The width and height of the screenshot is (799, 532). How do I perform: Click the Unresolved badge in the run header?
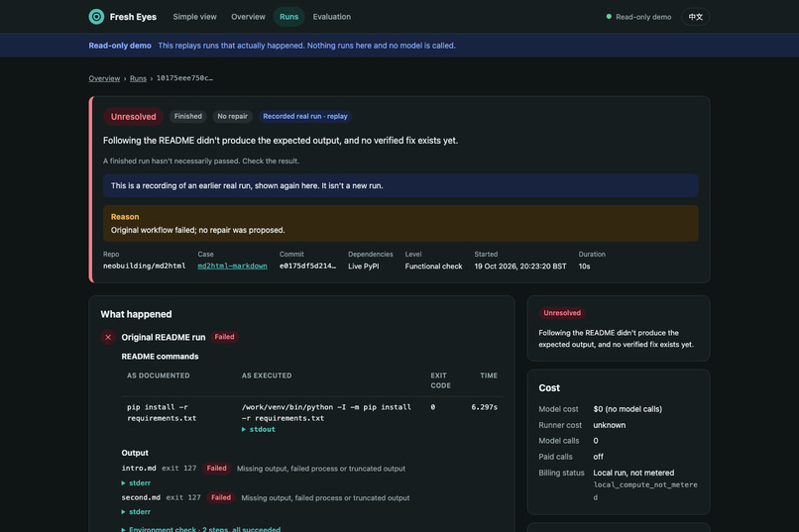point(134,117)
